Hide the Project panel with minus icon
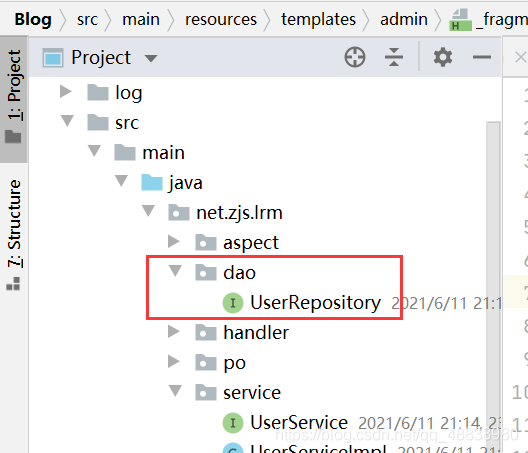The image size is (528, 453). pyautogui.click(x=482, y=57)
